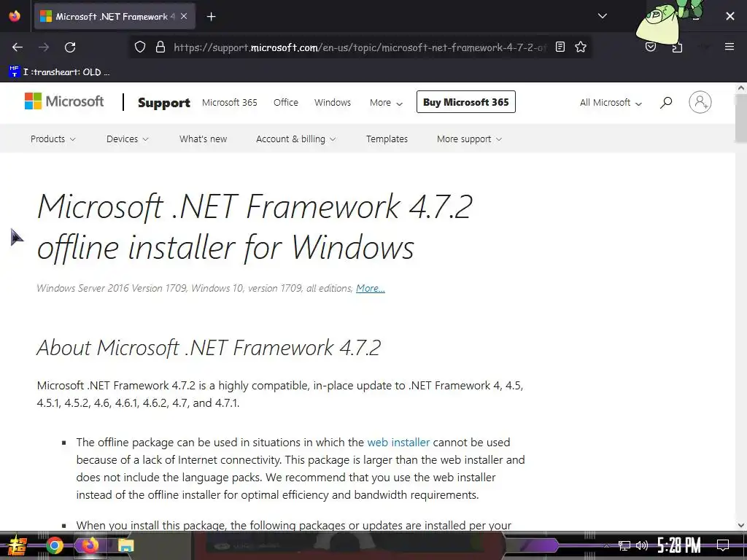747x560 pixels.
Task: Click the network tray icon
Action: tap(624, 545)
